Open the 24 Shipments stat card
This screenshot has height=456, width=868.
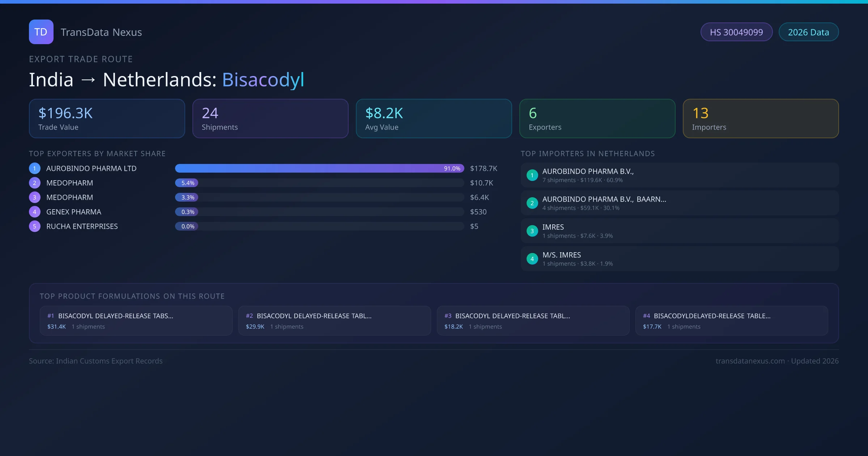pos(270,119)
